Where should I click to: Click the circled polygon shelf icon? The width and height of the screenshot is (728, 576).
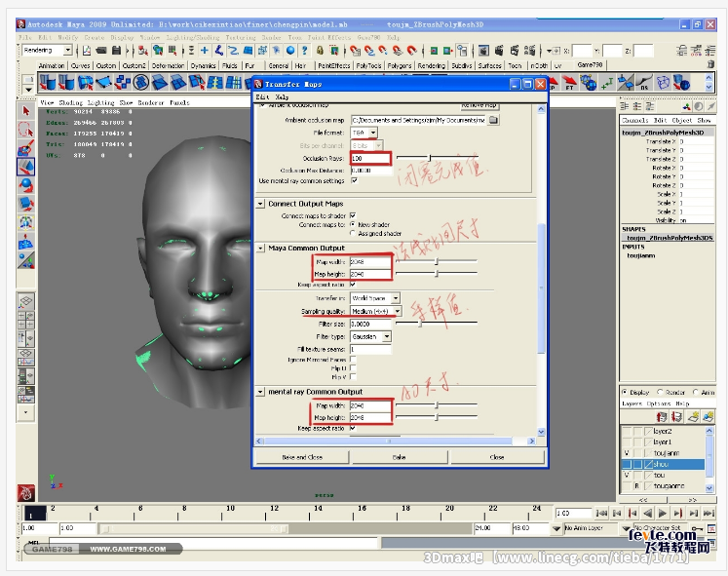click(x=141, y=83)
